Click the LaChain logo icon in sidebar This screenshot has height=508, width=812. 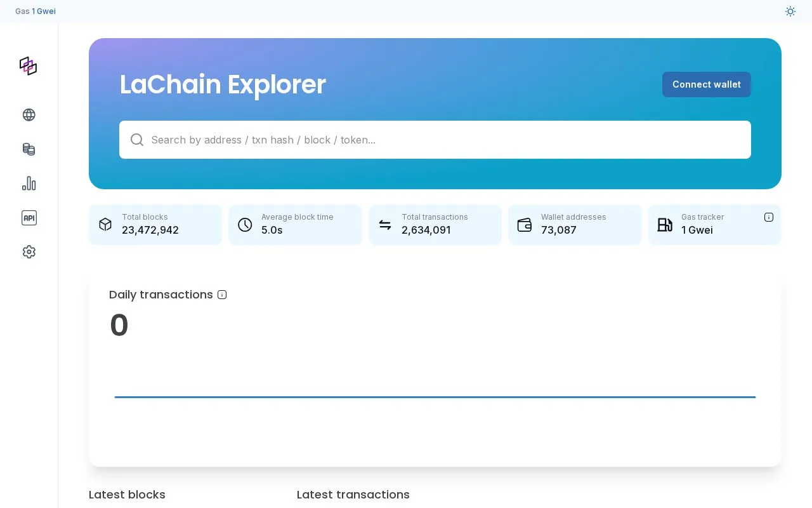click(29, 66)
